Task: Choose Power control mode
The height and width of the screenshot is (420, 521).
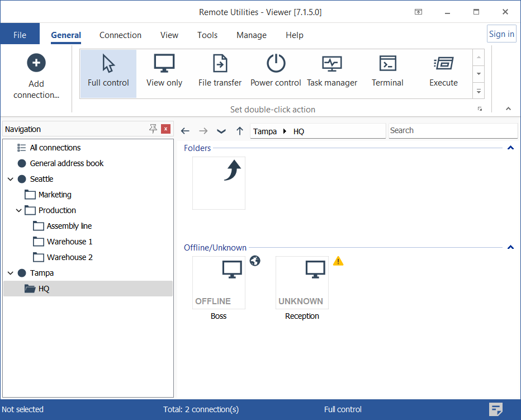Action: point(276,73)
